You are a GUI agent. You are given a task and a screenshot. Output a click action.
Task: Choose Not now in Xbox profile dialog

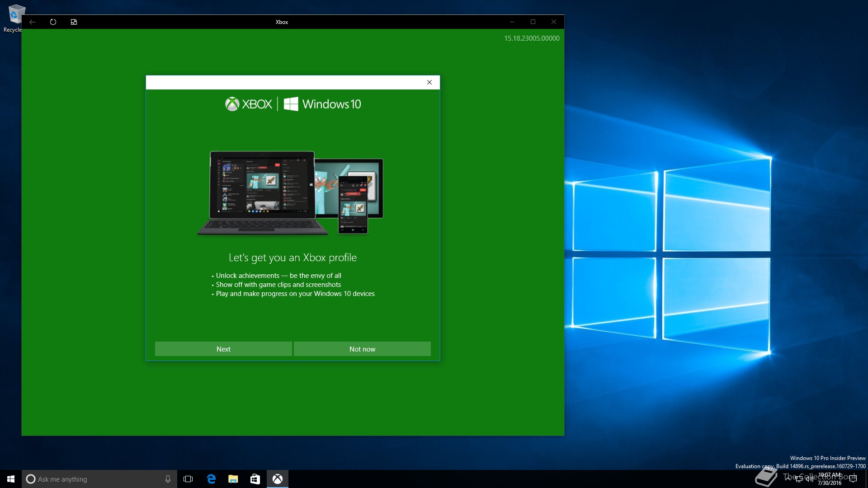(362, 349)
